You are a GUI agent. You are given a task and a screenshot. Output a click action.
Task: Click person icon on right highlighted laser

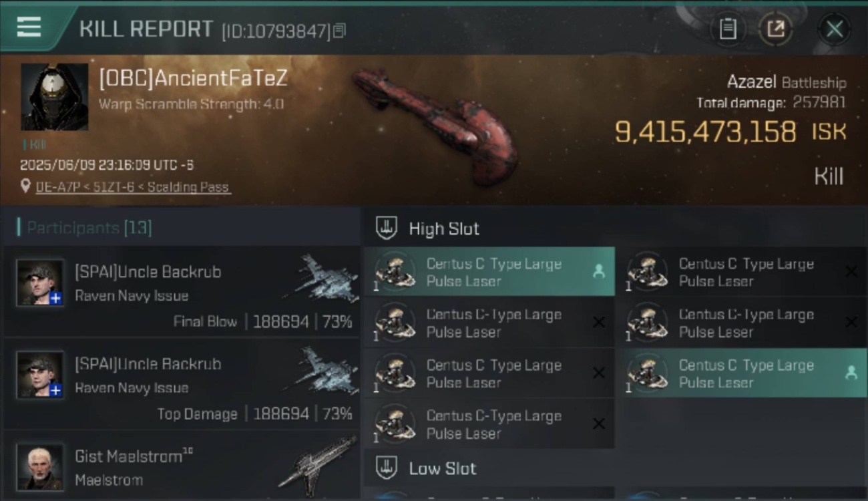[x=851, y=373]
